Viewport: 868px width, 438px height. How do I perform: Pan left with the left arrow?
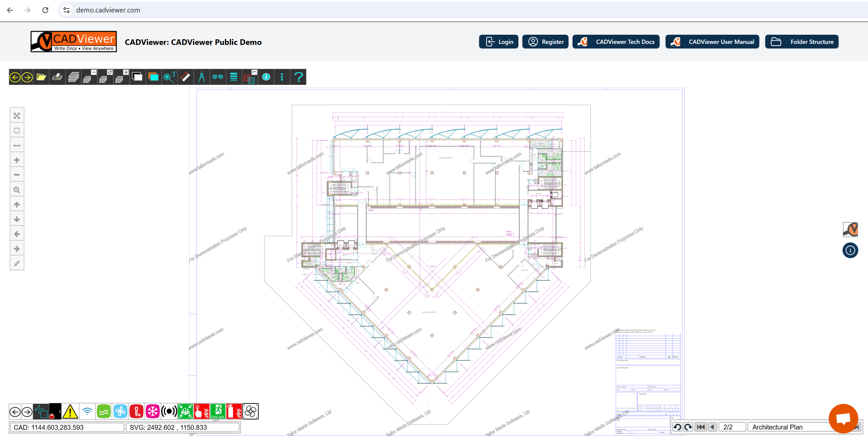(x=17, y=234)
